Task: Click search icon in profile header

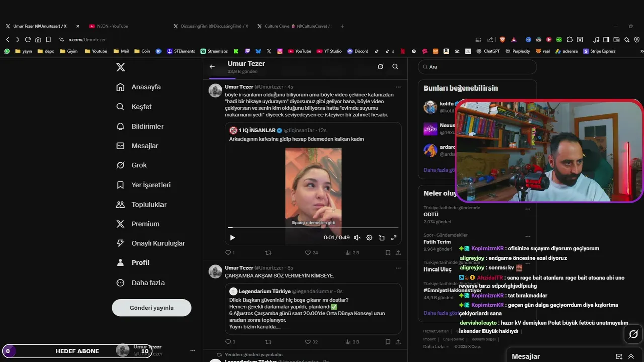Action: pyautogui.click(x=395, y=67)
